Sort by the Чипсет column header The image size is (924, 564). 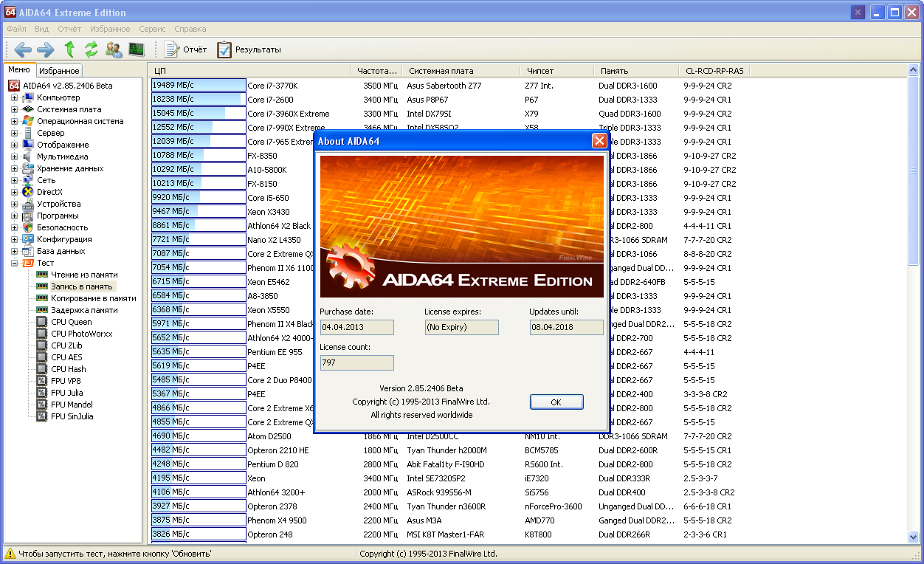point(540,71)
